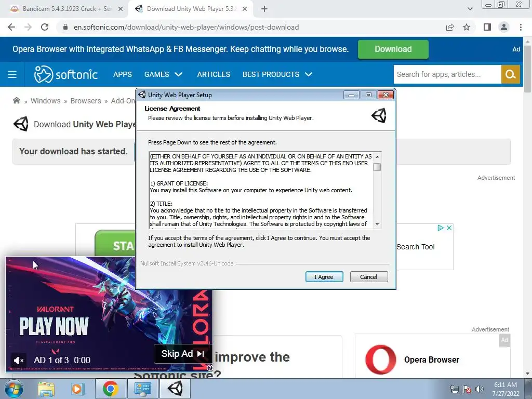Click the taskbar clock
The height and width of the screenshot is (399, 532).
pos(506,389)
